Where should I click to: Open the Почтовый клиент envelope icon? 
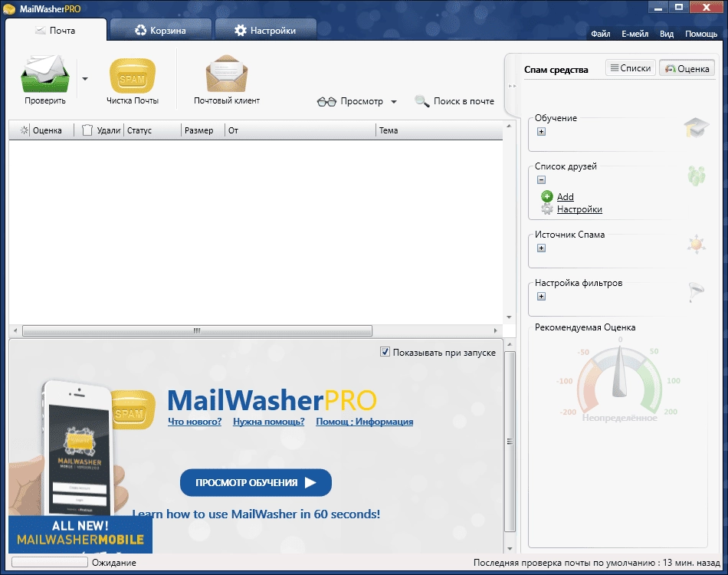[x=227, y=74]
